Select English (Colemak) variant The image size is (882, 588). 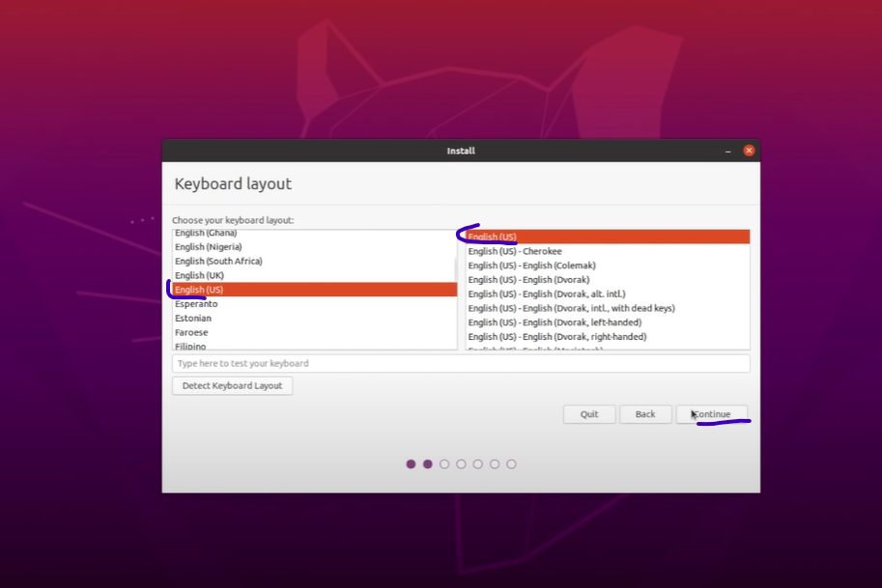(x=531, y=266)
